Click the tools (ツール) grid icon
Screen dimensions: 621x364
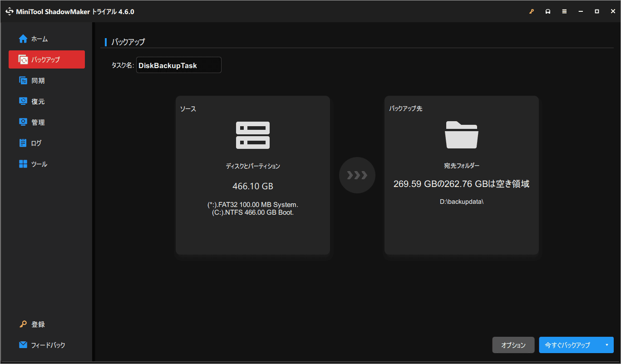(x=23, y=164)
